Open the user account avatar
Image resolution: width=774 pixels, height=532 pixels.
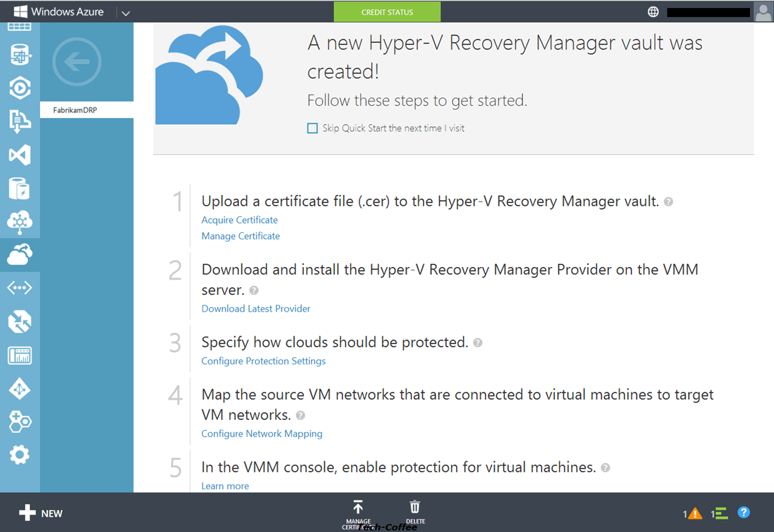[x=763, y=12]
